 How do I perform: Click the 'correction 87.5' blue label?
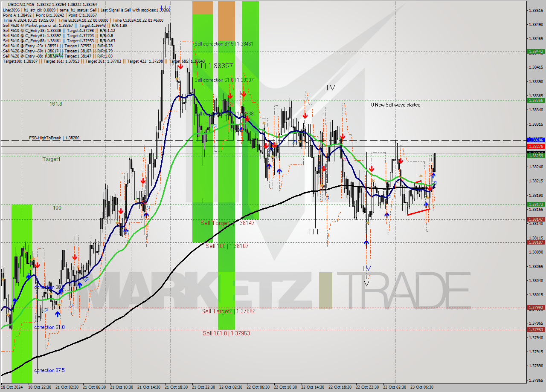[49, 370]
